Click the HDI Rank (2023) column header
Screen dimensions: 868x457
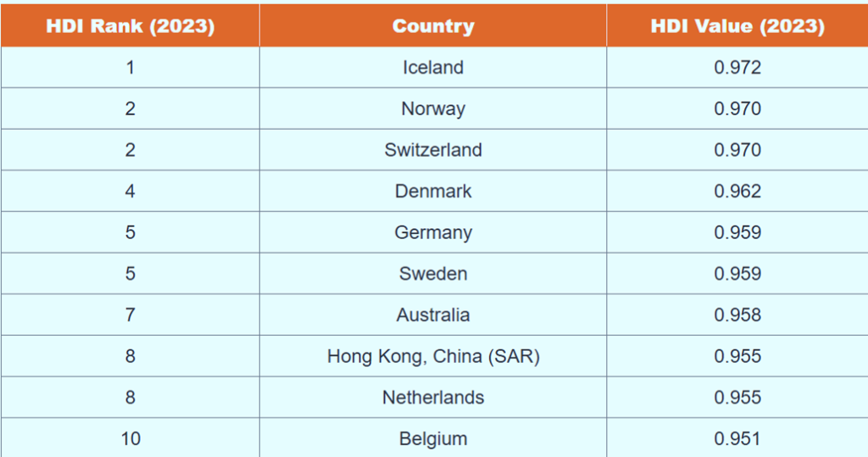click(x=130, y=25)
